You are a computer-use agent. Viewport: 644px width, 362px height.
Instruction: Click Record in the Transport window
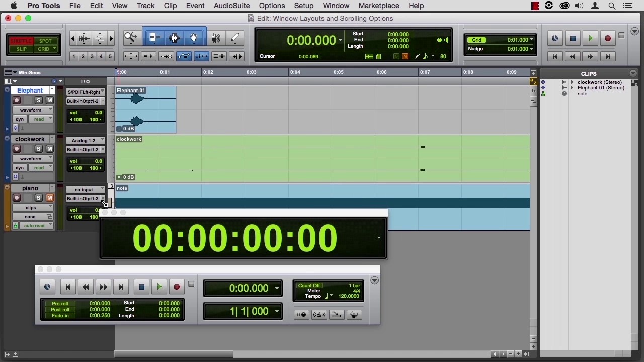point(177,287)
